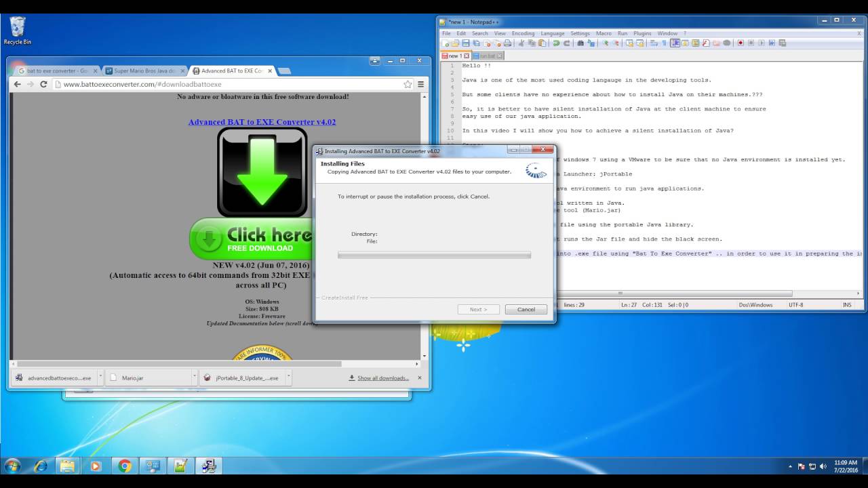Click the installer progress bar
Viewport: 868px width, 488px height.
(434, 255)
